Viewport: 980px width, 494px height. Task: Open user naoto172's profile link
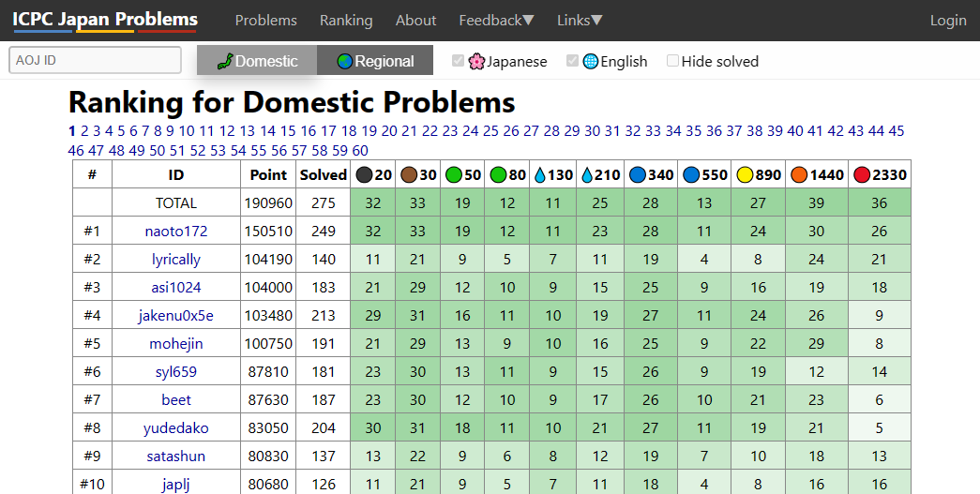176,232
